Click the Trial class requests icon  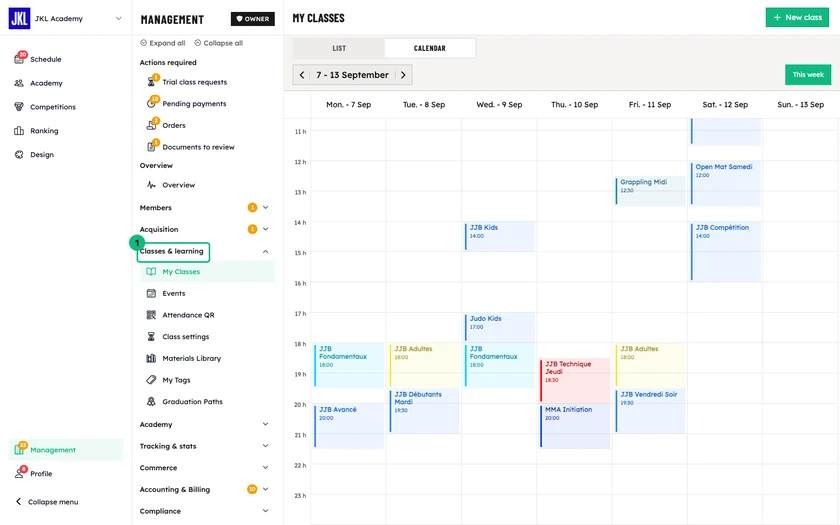tap(151, 82)
